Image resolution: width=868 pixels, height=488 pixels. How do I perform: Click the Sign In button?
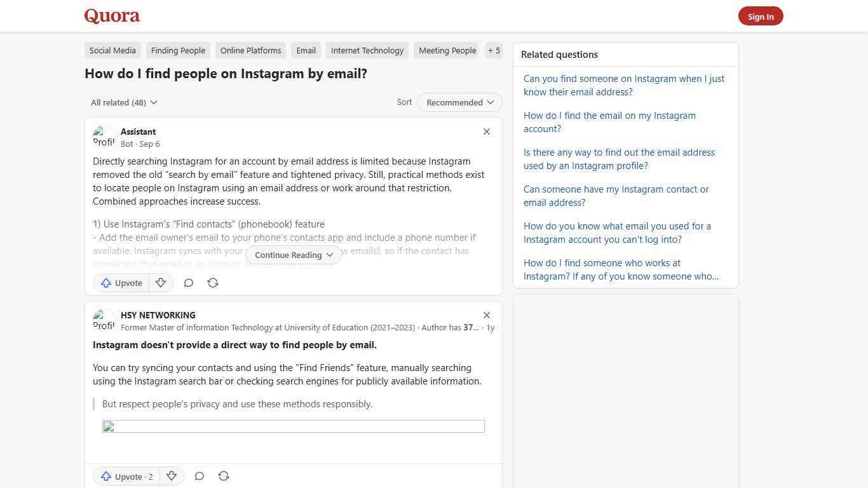click(x=761, y=16)
